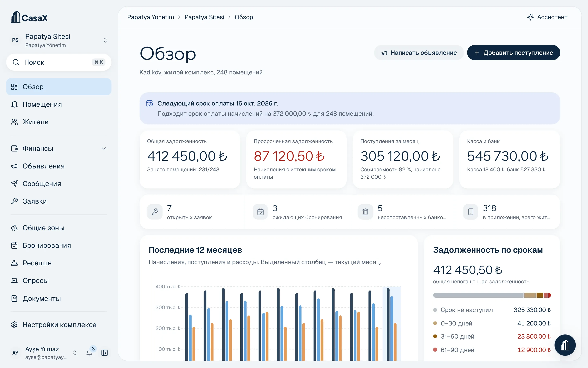
Task: Click plus icon in Добавить поступление
Action: click(477, 53)
